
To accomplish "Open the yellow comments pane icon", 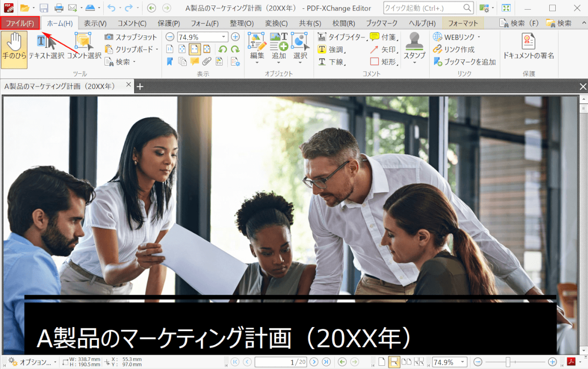I will coord(195,62).
